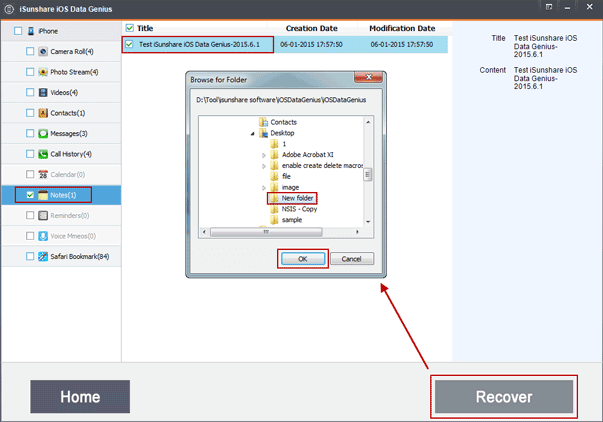Click the folder tree scroll up arrow
The image size is (603, 422).
click(x=368, y=122)
